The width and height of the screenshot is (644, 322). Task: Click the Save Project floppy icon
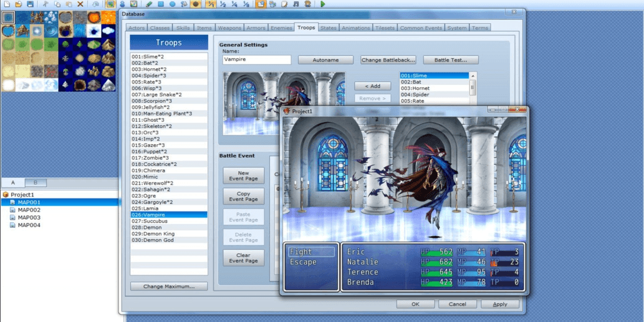[29, 4]
